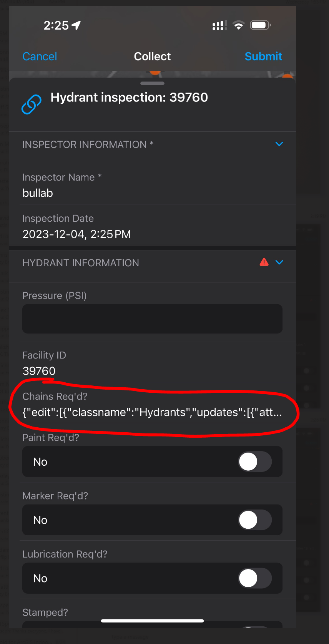Screen dimensions: 329x644
Task: Tap the battery status icon
Action: click(x=260, y=25)
